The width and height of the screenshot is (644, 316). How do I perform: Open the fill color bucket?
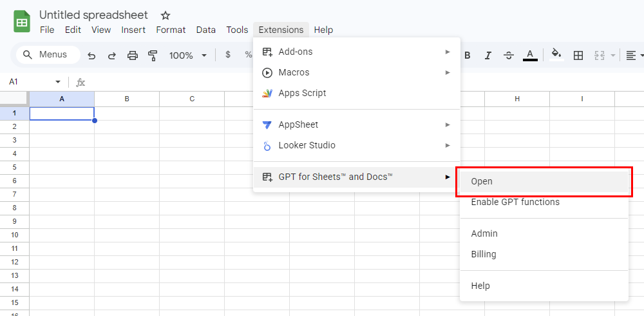pyautogui.click(x=556, y=55)
